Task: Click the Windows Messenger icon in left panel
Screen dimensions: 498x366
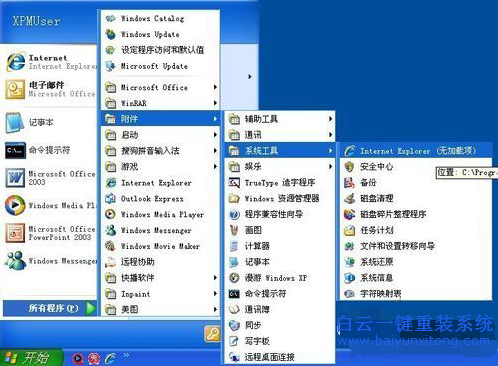Action: (15, 260)
